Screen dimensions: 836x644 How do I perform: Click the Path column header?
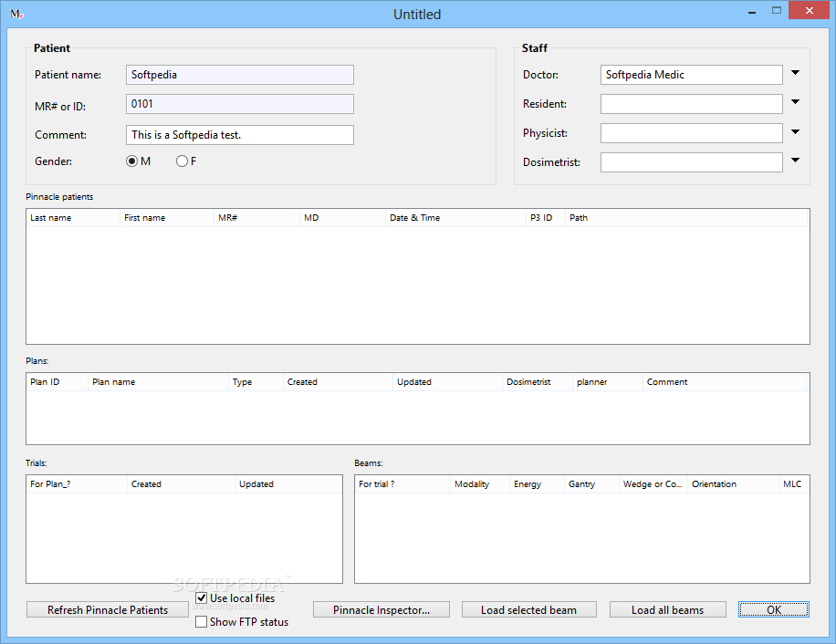(687, 217)
